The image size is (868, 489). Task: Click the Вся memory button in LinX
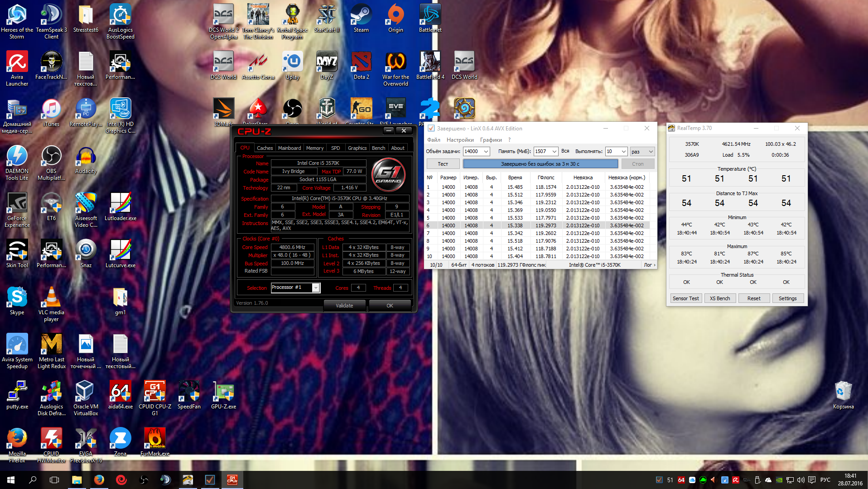565,151
